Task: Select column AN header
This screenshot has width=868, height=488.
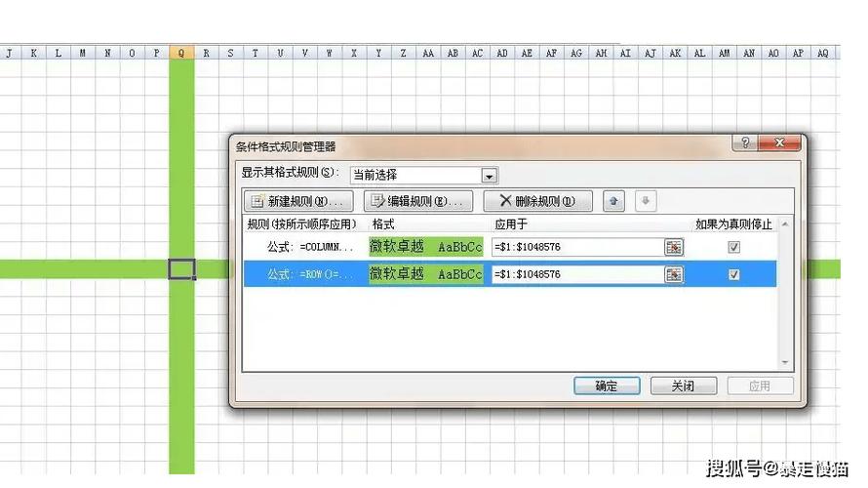Action: pyautogui.click(x=749, y=53)
